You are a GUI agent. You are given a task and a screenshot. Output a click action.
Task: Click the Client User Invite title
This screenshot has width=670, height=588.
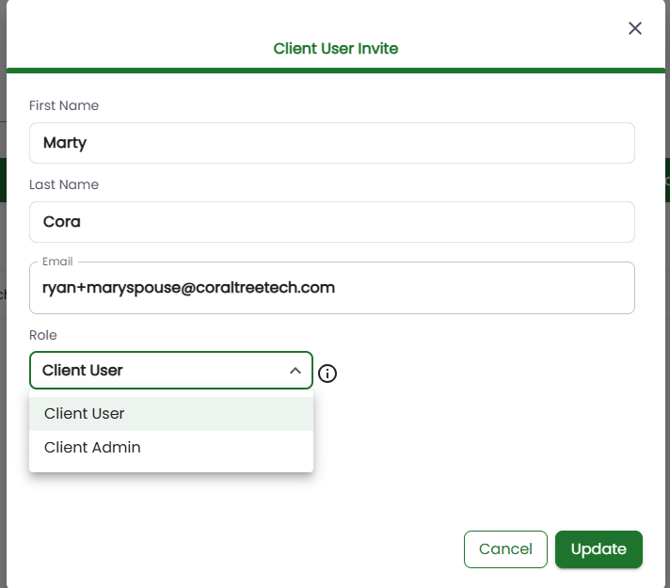(x=335, y=48)
